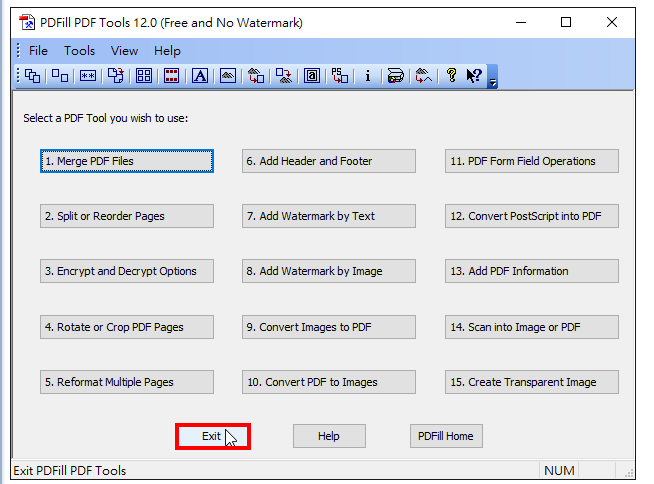This screenshot has width=654, height=484.
Task: Launch '14. Scan into Image or PDF'
Action: pyautogui.click(x=532, y=327)
